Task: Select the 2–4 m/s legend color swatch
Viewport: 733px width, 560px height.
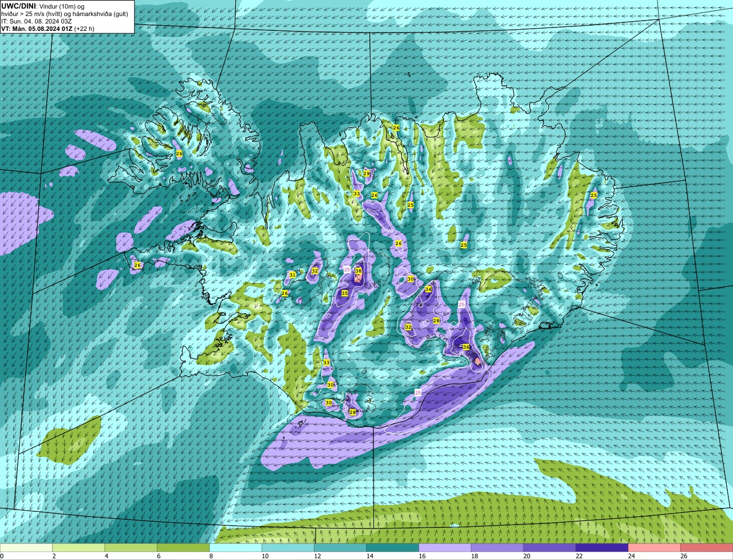Action: (78, 547)
